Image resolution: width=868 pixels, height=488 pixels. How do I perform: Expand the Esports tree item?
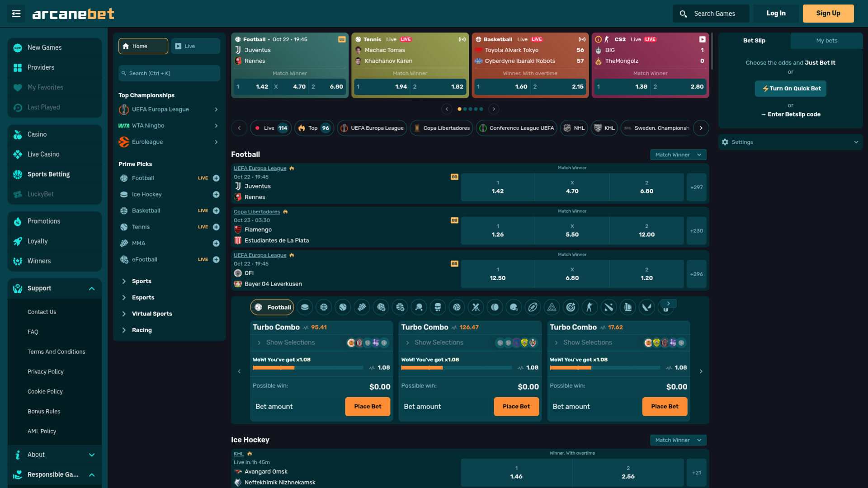point(124,297)
